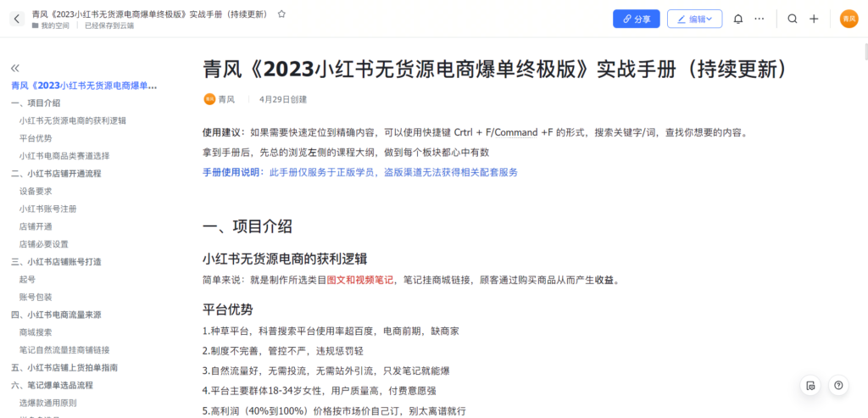Select 店铺开通 in outline
Viewport: 868px width, 418px height.
36,226
